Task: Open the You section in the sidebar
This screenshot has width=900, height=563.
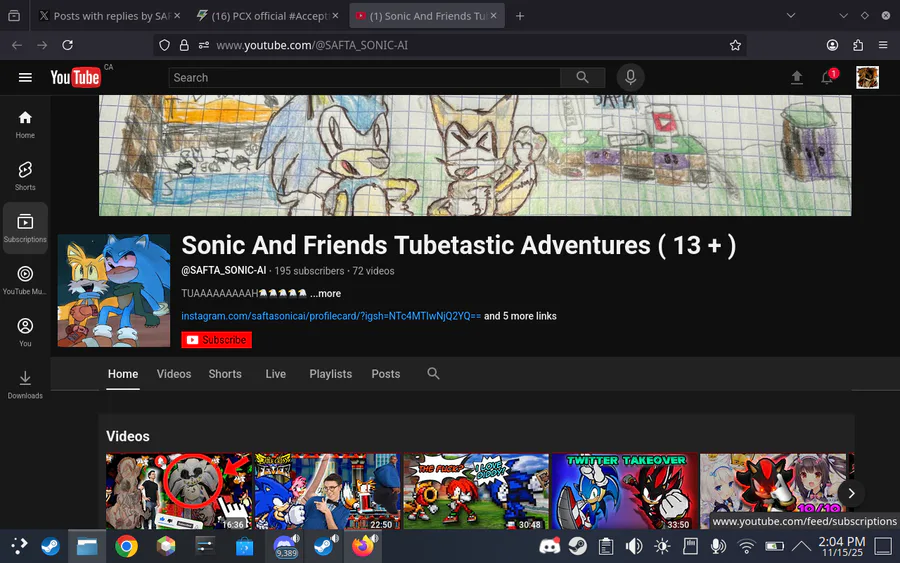Action: click(25, 332)
